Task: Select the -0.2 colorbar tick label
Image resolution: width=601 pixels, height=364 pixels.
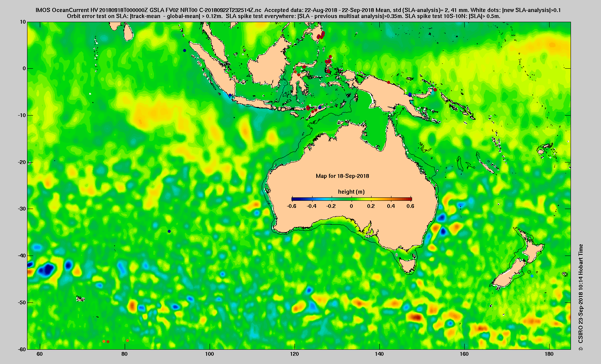Action: [x=331, y=206]
